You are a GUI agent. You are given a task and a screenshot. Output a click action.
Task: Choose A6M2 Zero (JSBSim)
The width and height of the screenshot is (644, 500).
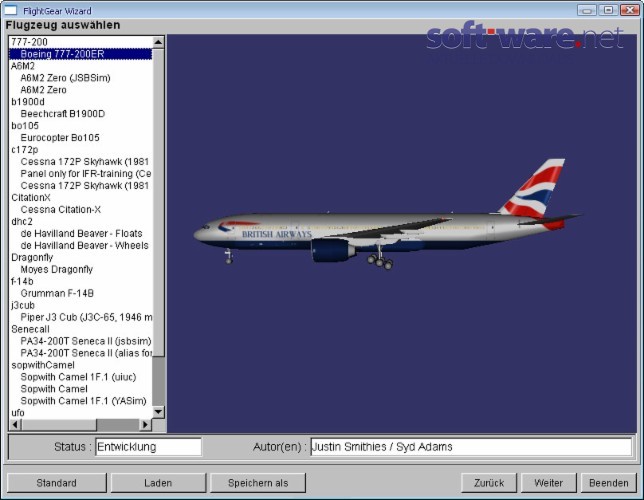click(80, 78)
